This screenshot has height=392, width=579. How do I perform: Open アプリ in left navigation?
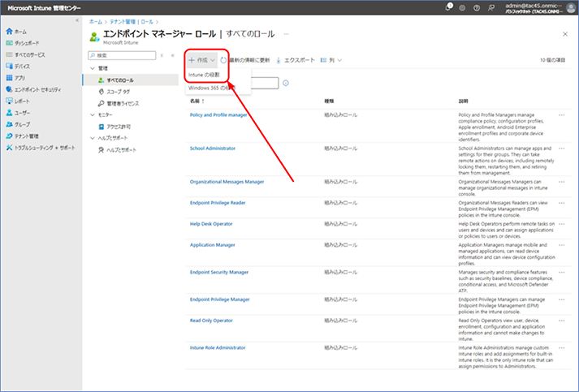pos(16,78)
